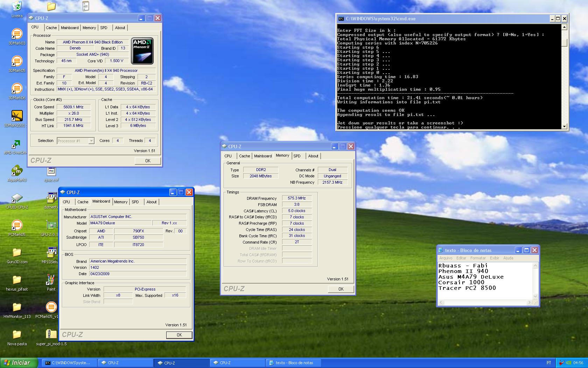Open the Editar menu in Notepad
This screenshot has width=588, height=368.
pos(461,258)
